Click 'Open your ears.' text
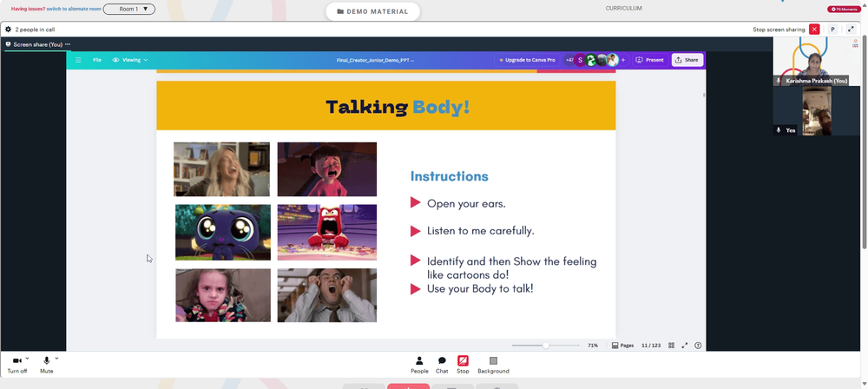The width and height of the screenshot is (868, 389). [x=466, y=204]
